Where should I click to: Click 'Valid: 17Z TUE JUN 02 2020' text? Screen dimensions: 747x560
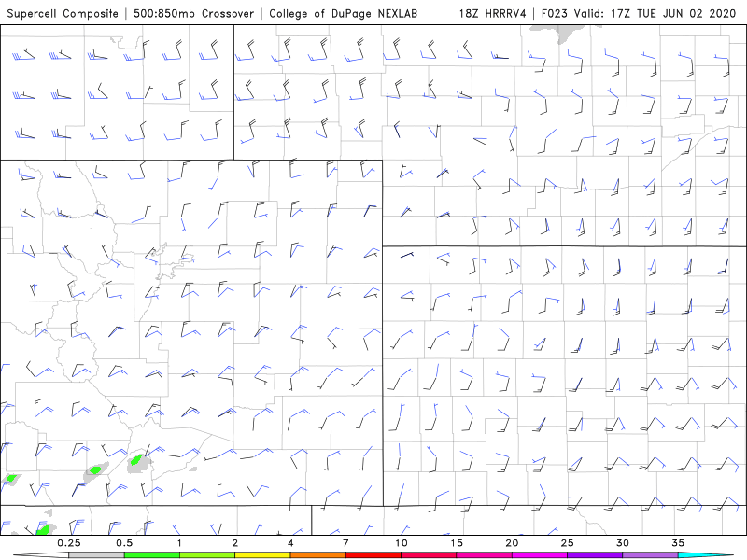655,13
